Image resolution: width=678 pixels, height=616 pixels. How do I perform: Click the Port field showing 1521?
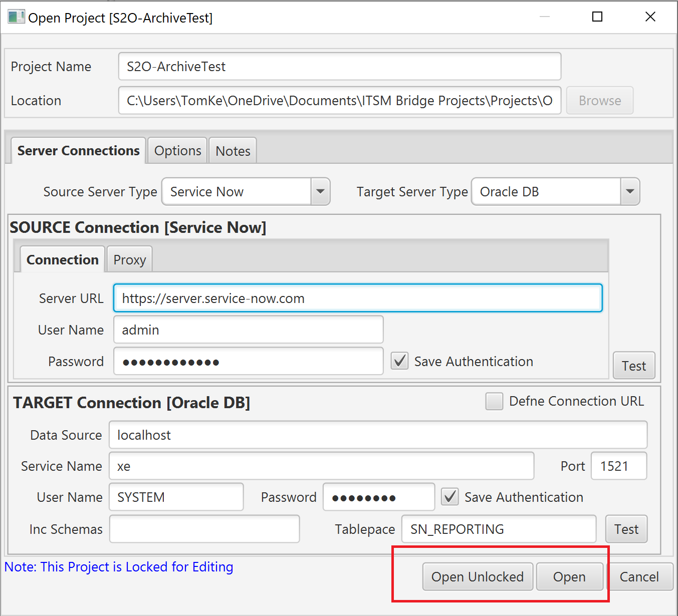pyautogui.click(x=619, y=466)
